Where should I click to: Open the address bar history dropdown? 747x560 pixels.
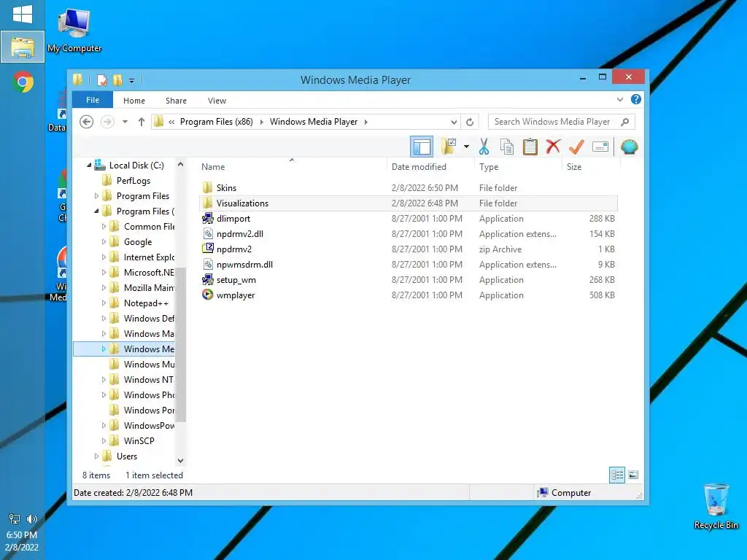pos(454,122)
